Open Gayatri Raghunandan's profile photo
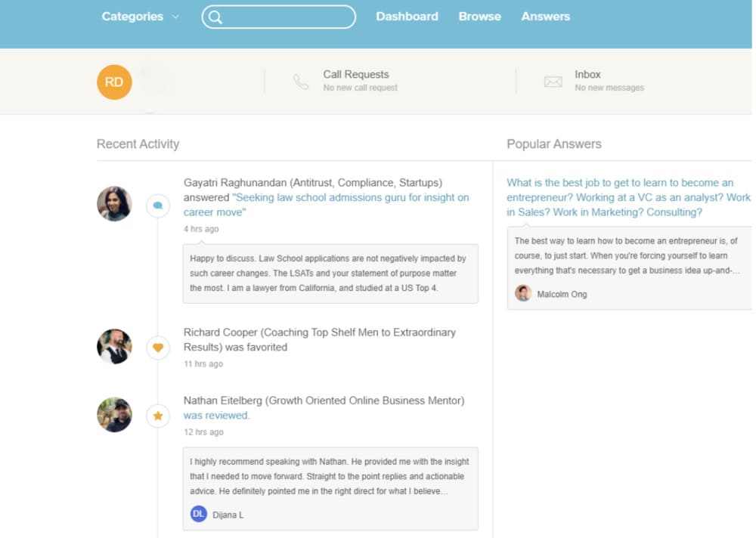The height and width of the screenshot is (538, 756). (x=114, y=203)
